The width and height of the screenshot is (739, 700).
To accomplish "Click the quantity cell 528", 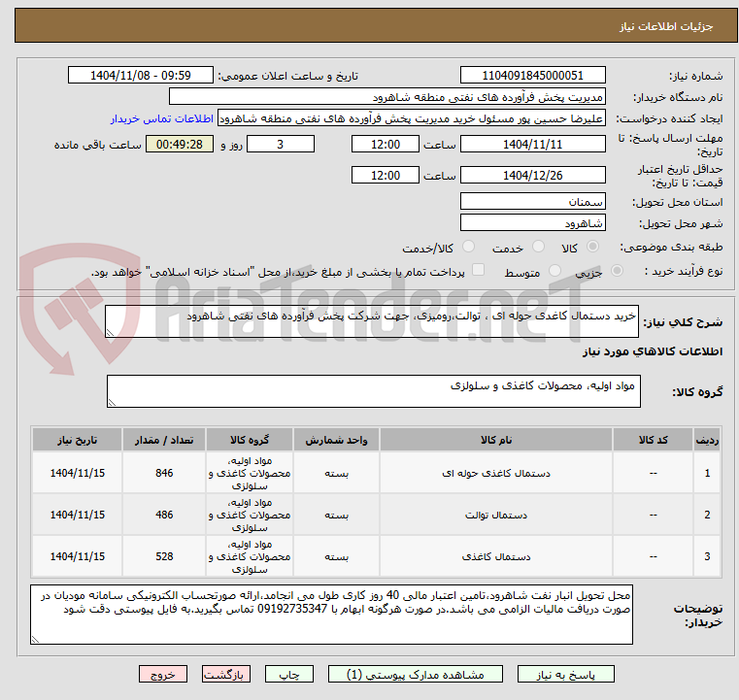I will (164, 556).
